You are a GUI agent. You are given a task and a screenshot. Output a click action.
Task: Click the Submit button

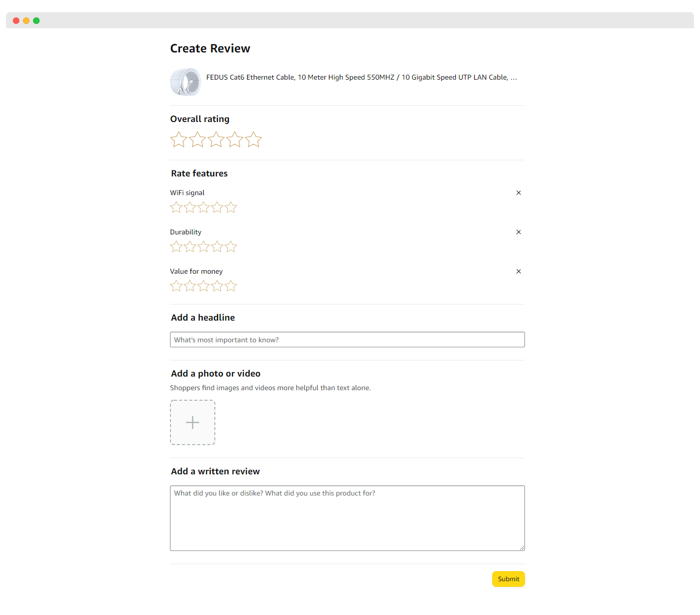click(x=508, y=579)
